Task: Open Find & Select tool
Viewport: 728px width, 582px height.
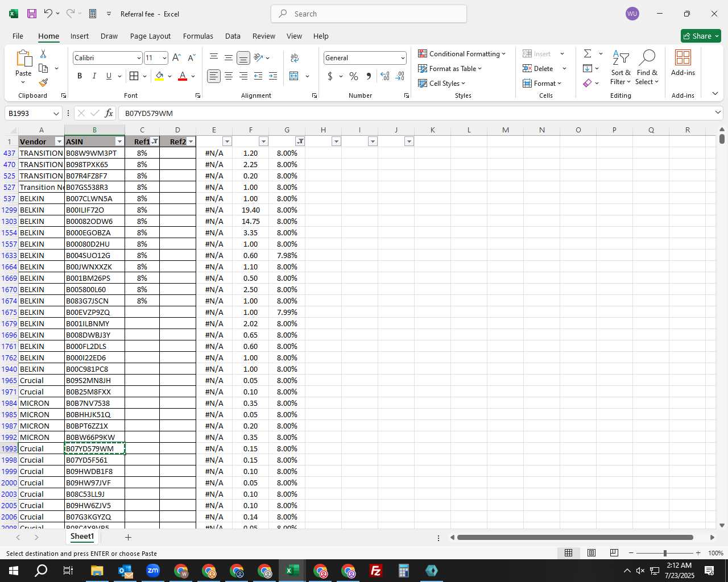Action: pyautogui.click(x=647, y=68)
